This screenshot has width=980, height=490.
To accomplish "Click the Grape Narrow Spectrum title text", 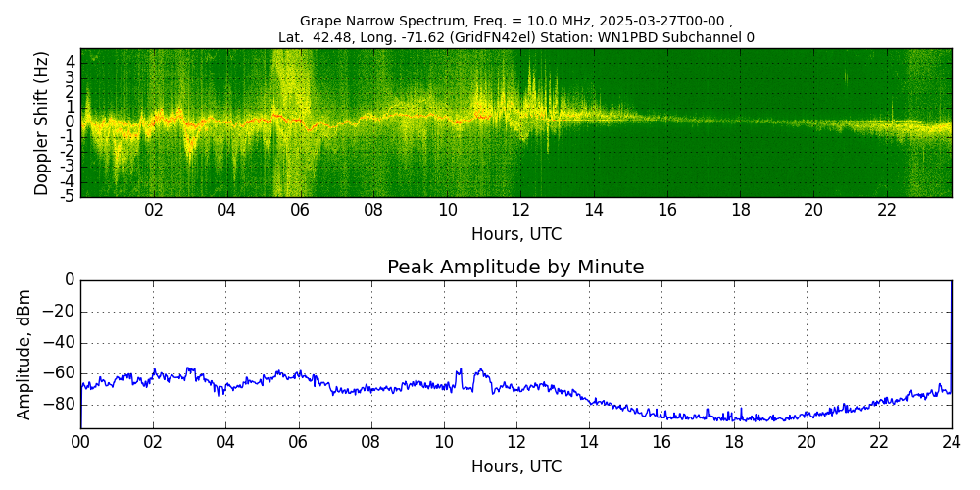I will (515, 21).
